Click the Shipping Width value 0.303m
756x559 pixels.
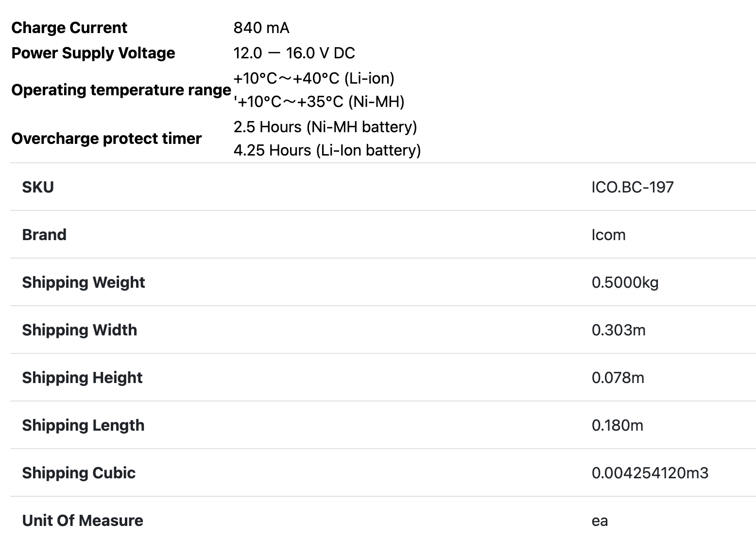[619, 330]
